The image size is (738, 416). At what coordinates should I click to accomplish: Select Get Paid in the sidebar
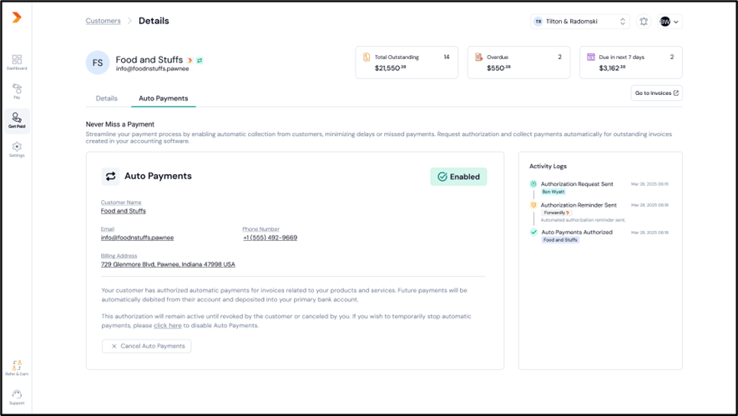coord(16,121)
